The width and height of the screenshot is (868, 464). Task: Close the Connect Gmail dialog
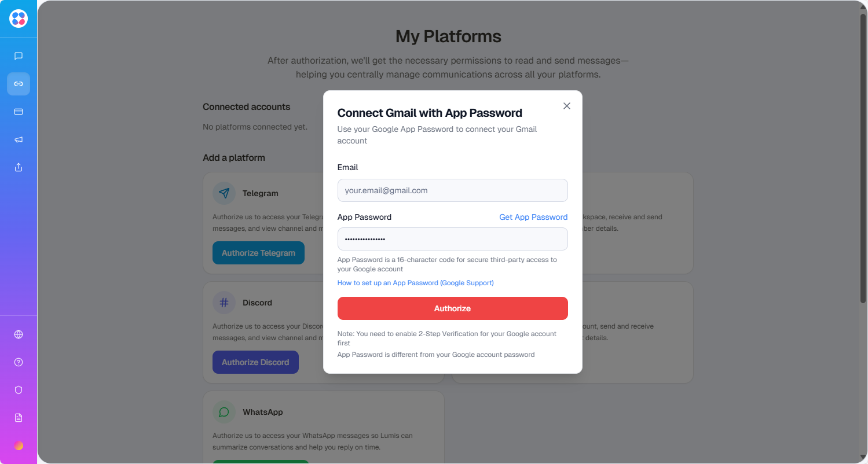coord(567,106)
